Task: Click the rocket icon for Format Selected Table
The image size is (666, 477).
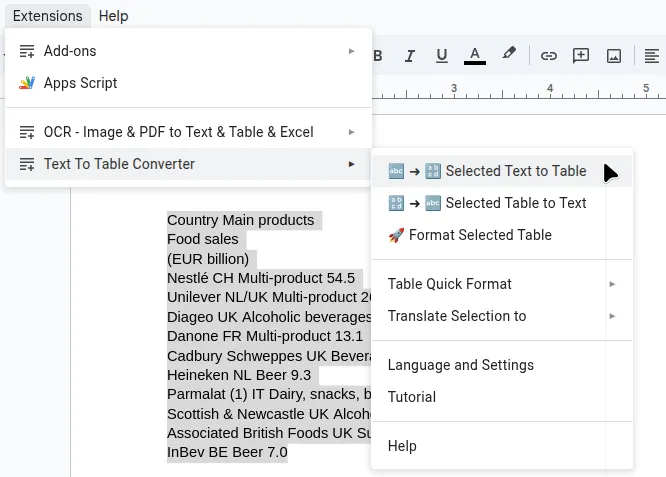Action: point(396,235)
